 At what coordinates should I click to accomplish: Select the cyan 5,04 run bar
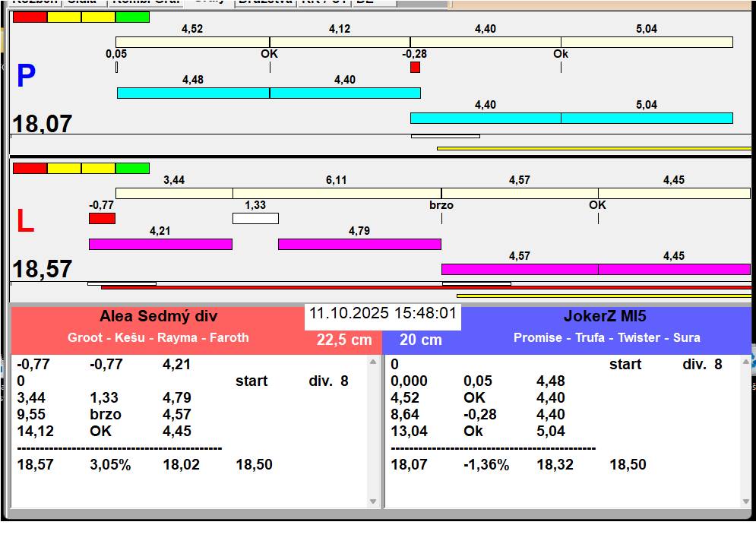pyautogui.click(x=647, y=118)
